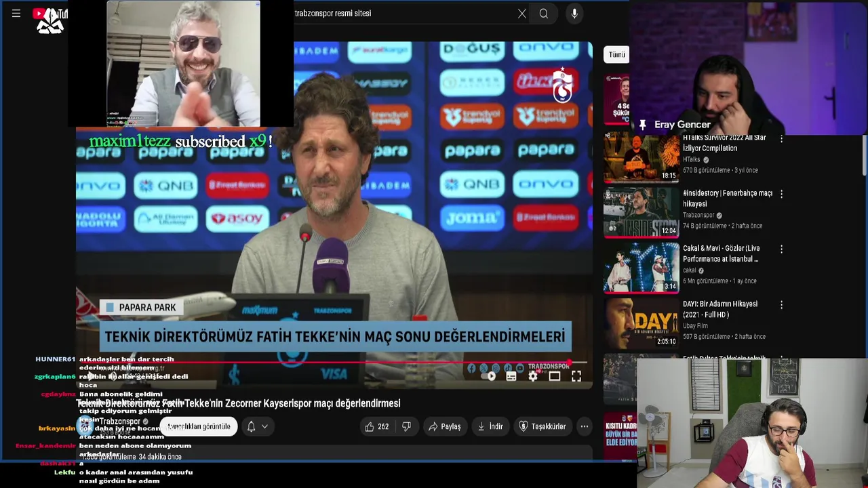868x488 pixels.
Task: Click the Teşekkürler thanks button
Action: pos(542,426)
